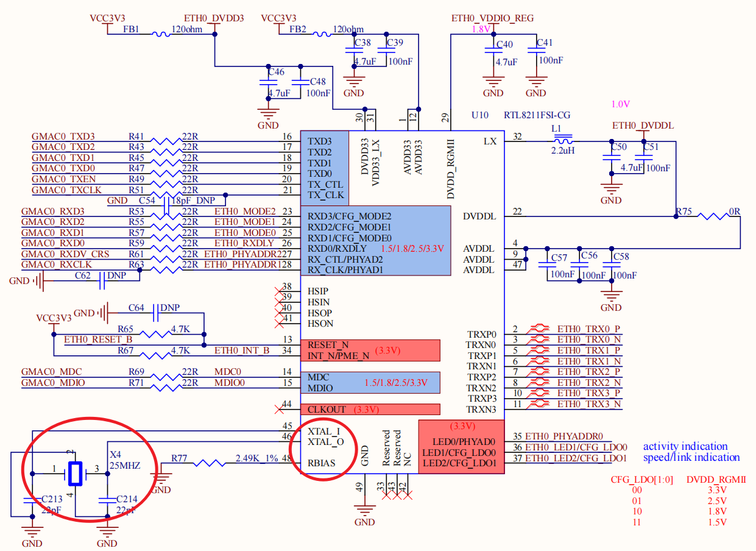Click the ETH0_DVDDL power label

click(643, 126)
